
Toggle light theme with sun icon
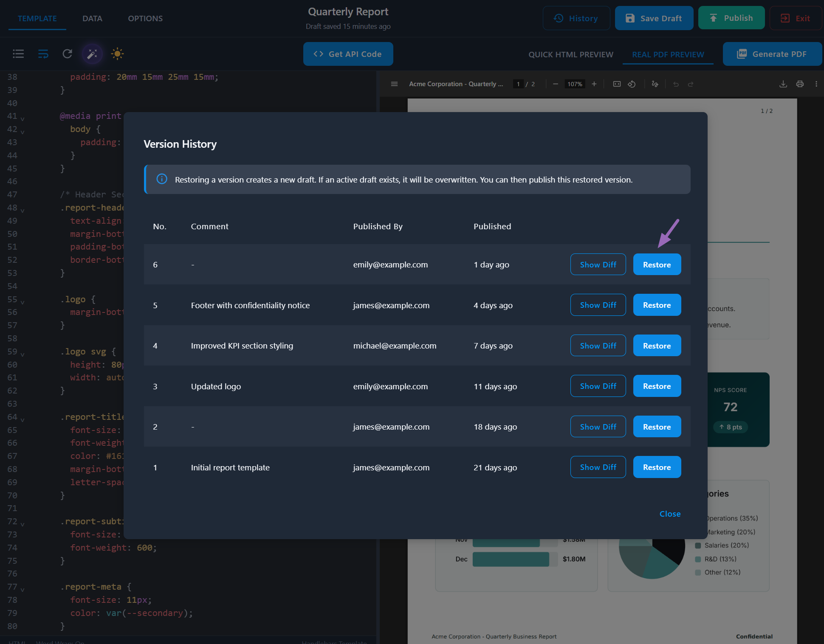[x=117, y=54]
